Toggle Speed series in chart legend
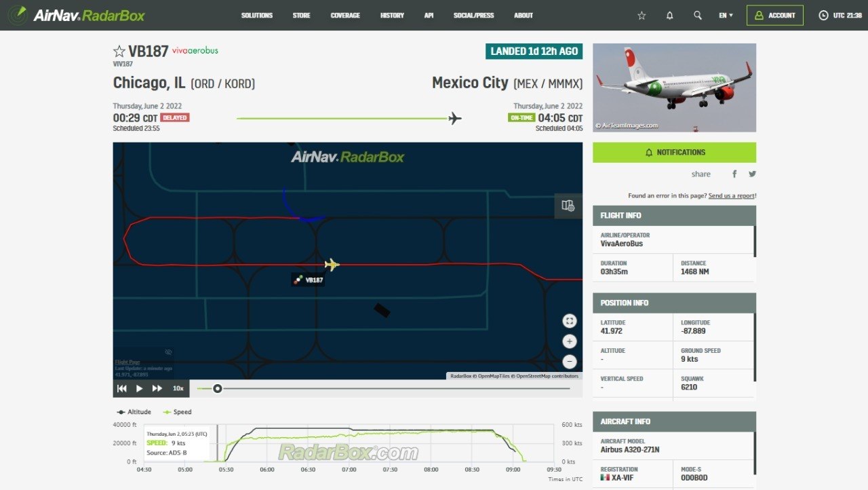This screenshot has height=490, width=868. [178, 412]
